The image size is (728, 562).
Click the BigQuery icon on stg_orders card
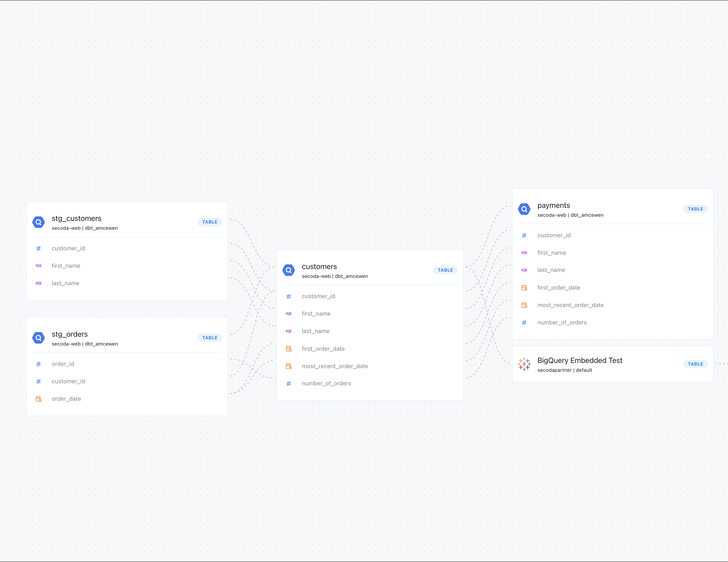(x=38, y=338)
